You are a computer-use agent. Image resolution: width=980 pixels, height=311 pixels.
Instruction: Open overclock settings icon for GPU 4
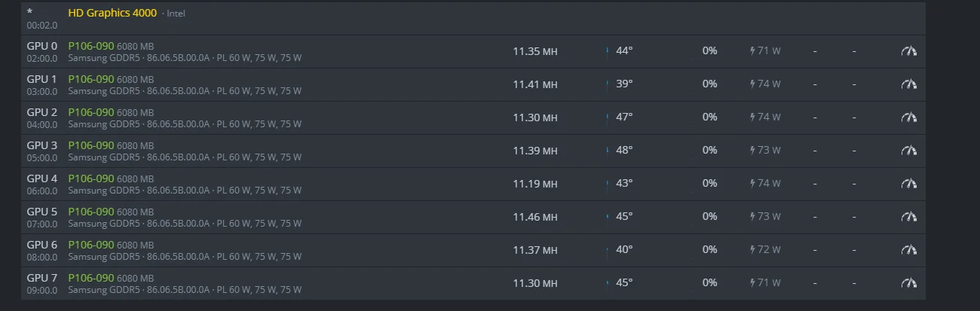909,184
